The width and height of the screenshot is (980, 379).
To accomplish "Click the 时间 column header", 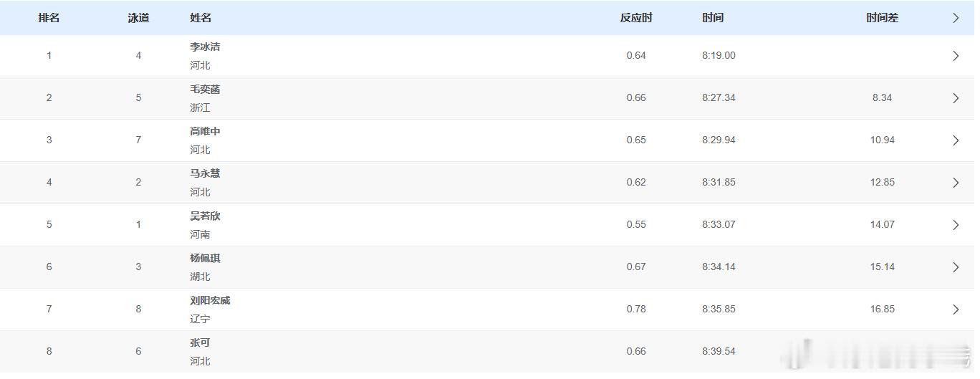I will [x=713, y=18].
